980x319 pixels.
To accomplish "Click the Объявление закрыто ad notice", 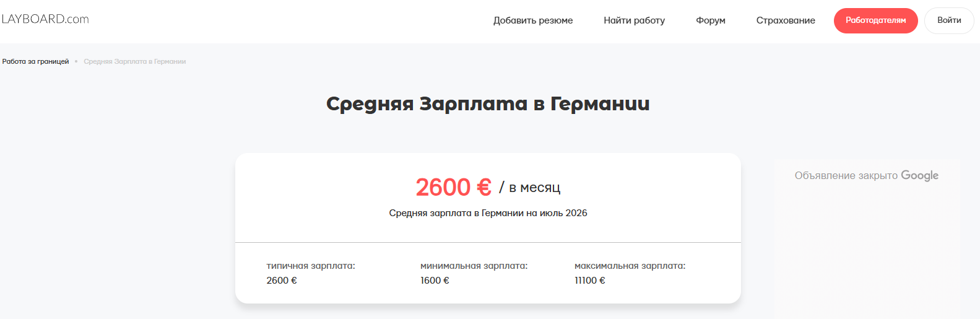I will click(x=846, y=176).
